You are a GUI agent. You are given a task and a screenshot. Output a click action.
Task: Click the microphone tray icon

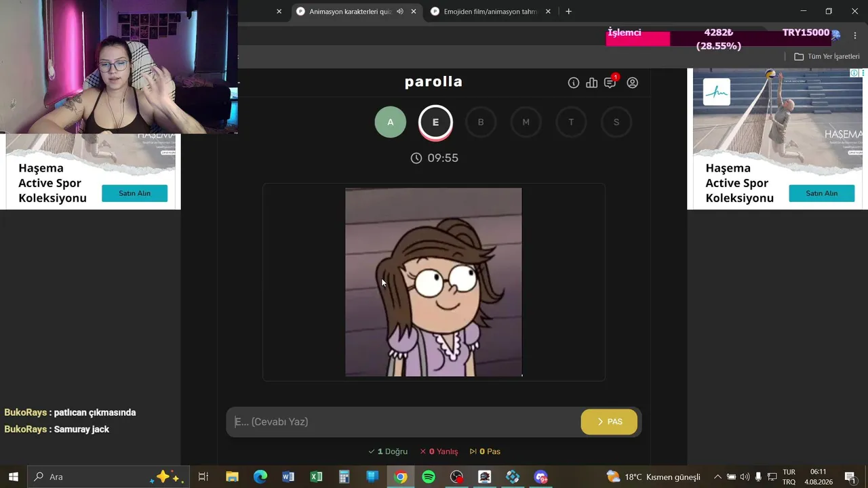click(758, 476)
